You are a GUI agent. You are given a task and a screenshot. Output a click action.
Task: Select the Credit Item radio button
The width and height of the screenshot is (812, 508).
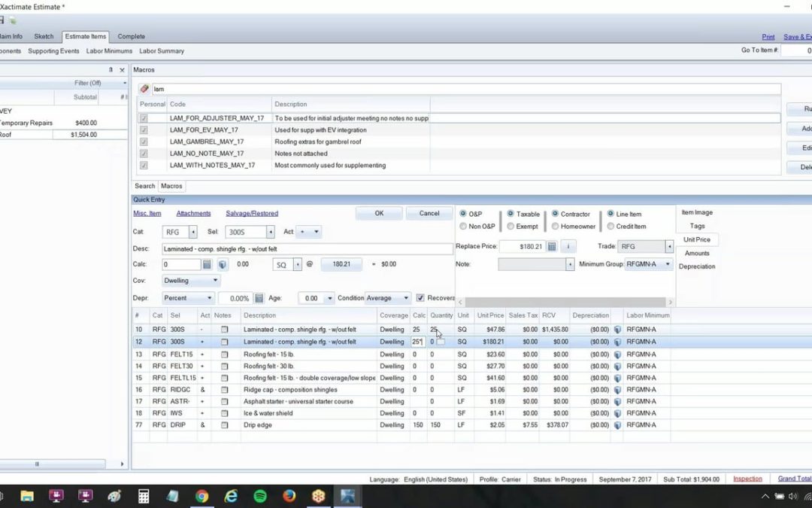click(x=611, y=226)
